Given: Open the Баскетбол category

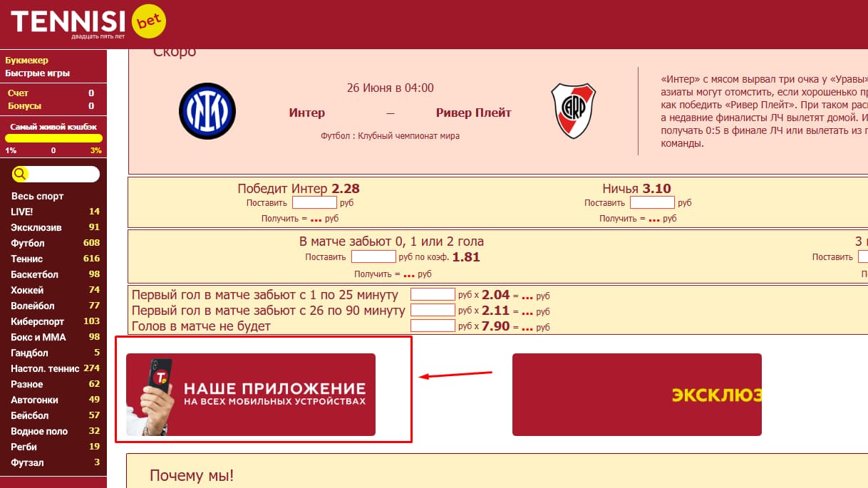Looking at the screenshot, I should click(x=54, y=274).
